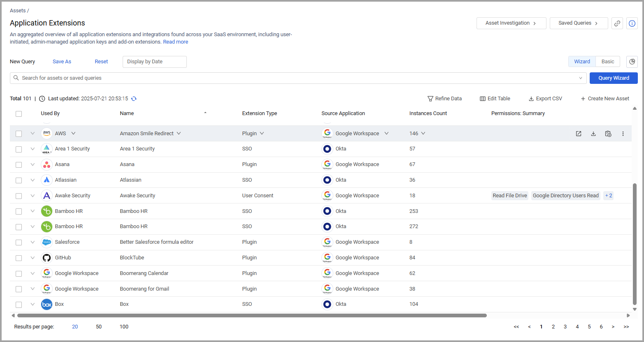Image resolution: width=644 pixels, height=342 pixels.
Task: Open Saved Queries
Action: [579, 23]
